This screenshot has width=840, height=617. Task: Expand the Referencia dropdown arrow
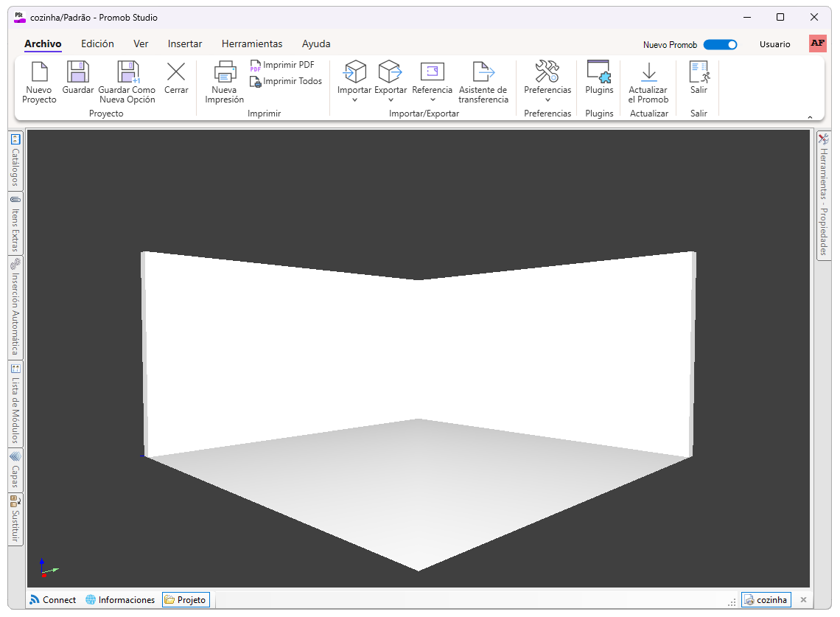click(x=433, y=100)
